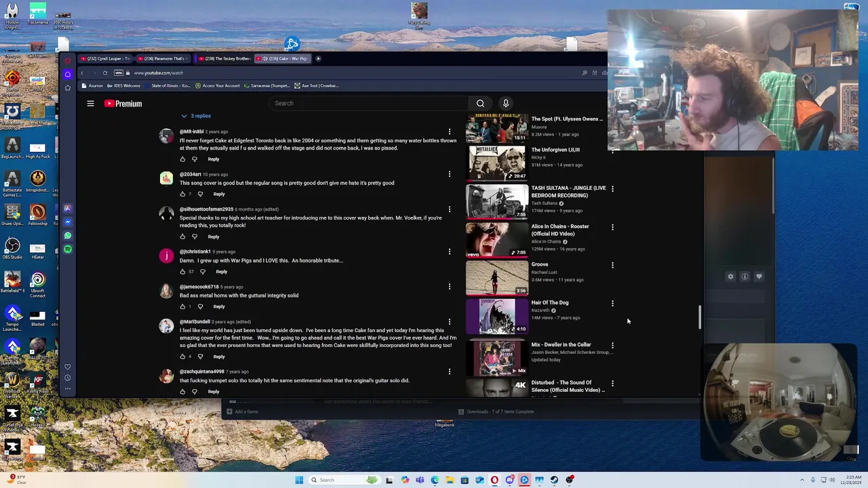Open the YouTube hamburger guide menu
Image resolution: width=868 pixels, height=488 pixels.
click(x=90, y=104)
